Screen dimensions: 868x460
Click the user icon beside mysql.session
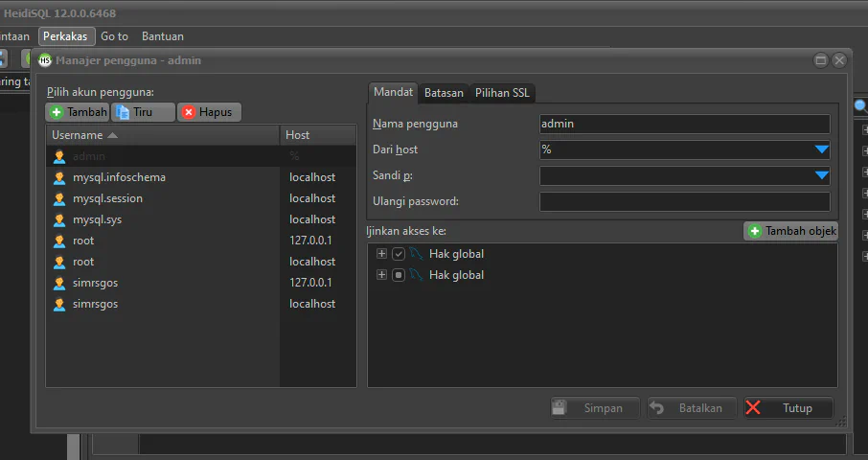click(59, 198)
